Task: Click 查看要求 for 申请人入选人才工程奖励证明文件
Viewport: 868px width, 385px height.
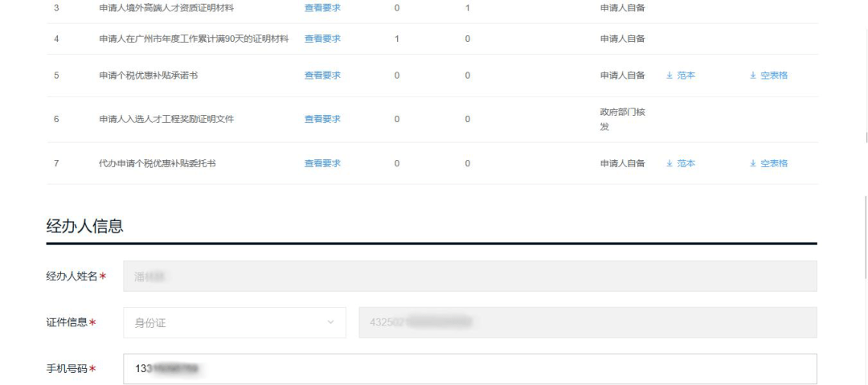Action: (x=322, y=119)
